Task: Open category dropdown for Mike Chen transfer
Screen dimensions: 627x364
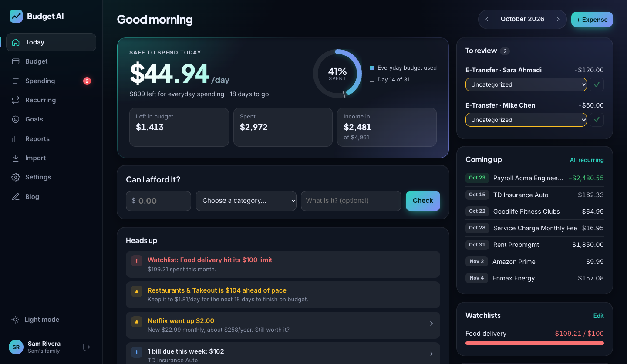Action: click(x=526, y=120)
